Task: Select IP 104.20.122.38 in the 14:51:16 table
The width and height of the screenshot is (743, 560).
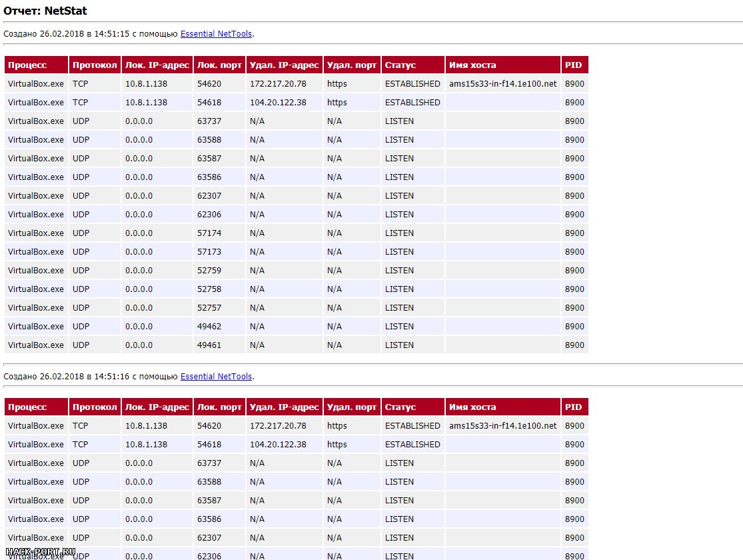Action: [278, 444]
